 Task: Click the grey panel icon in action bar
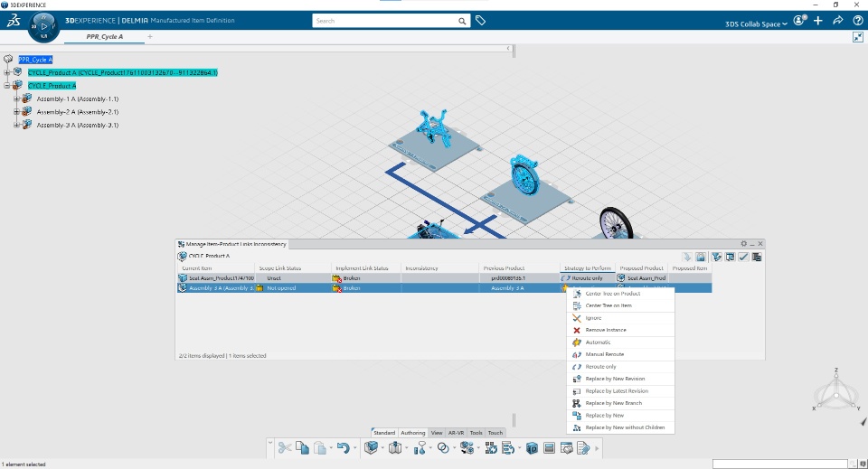(549, 447)
